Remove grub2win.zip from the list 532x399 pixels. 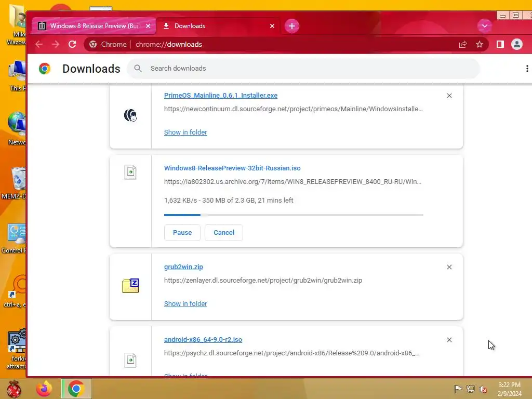pos(449,268)
